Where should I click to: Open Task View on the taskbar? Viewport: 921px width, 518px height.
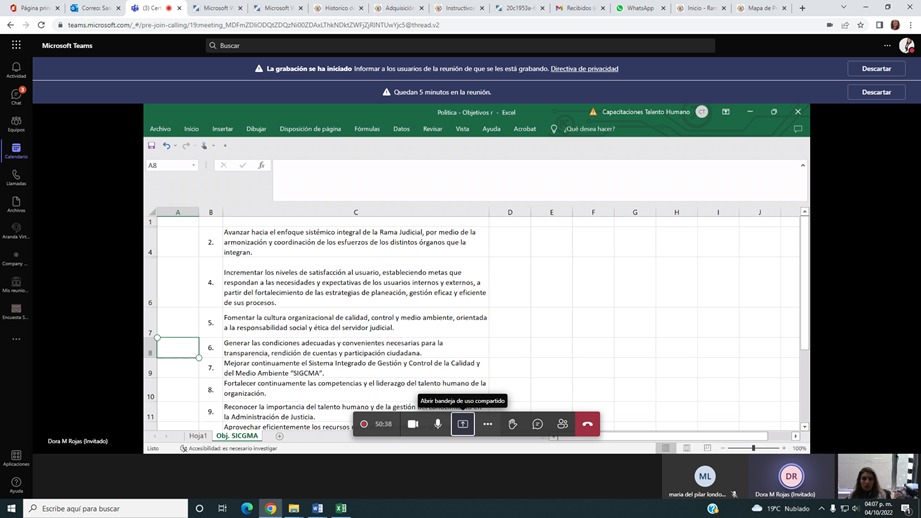click(222, 509)
